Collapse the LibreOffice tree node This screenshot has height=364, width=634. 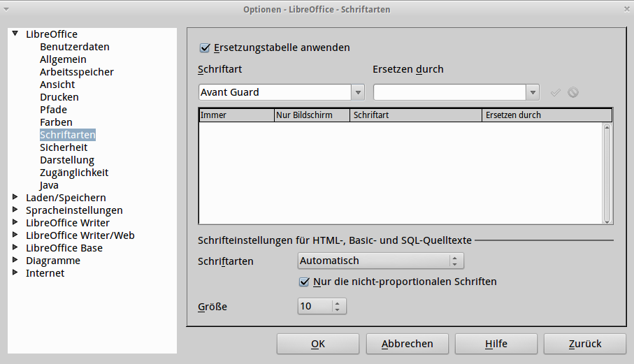[x=16, y=34]
